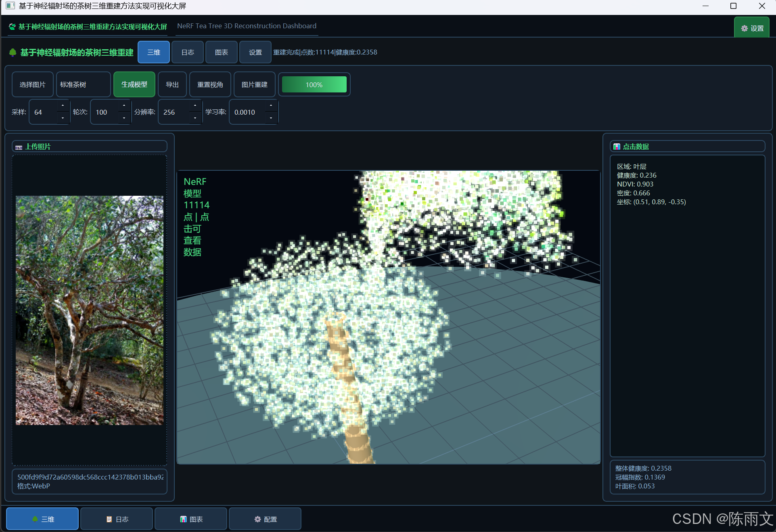
Task: Click the '冠幅指数: 0.1369' statistic
Action: 640,477
